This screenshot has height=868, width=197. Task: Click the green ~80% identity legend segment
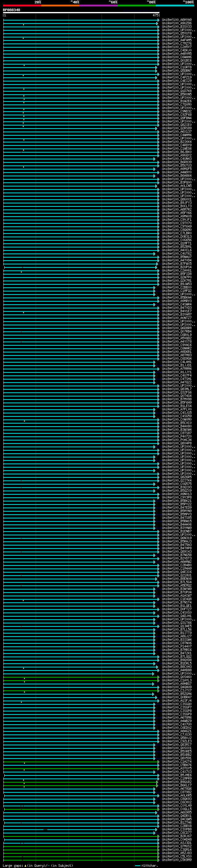coord(137,6)
